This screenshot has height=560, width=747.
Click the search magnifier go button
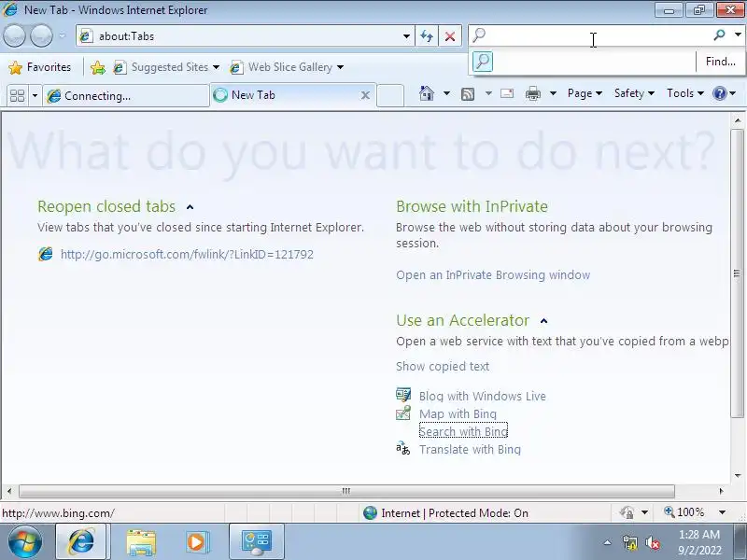[719, 35]
